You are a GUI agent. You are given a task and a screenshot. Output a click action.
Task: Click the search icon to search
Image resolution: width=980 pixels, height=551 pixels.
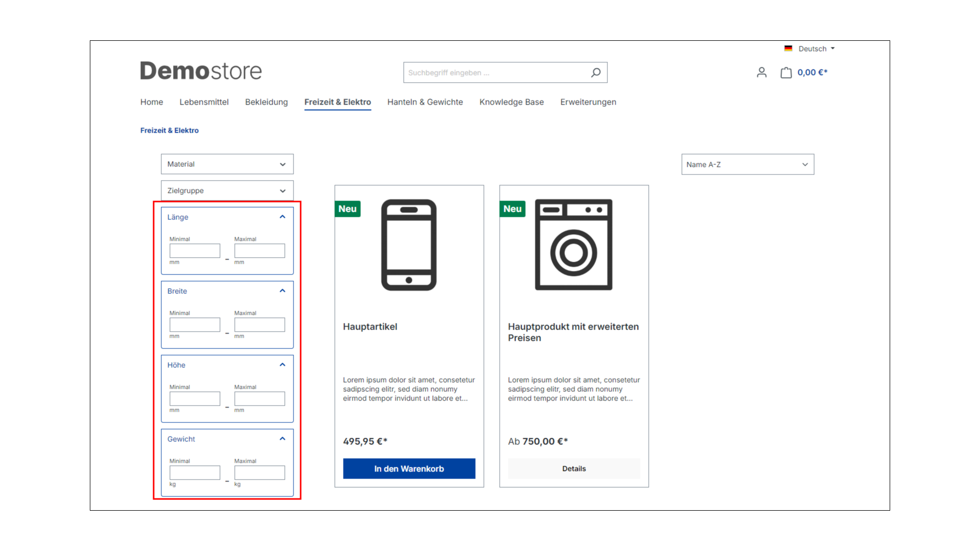(x=595, y=72)
